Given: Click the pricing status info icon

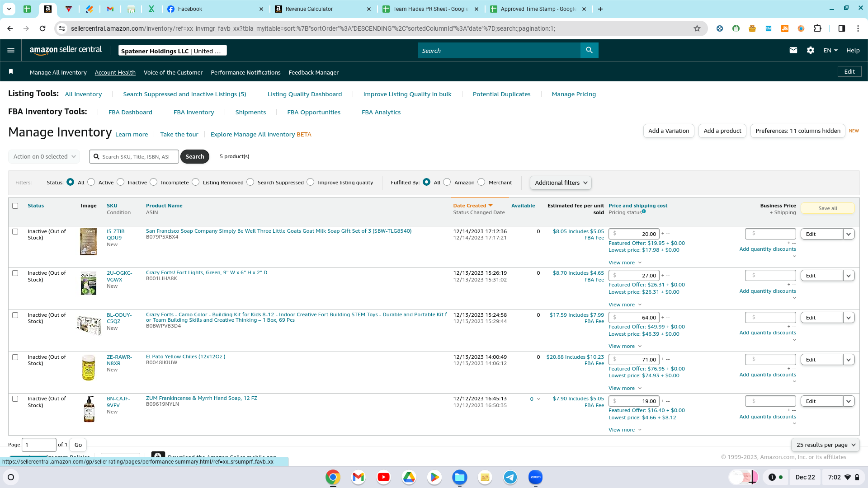Looking at the screenshot, I should 644,211.
